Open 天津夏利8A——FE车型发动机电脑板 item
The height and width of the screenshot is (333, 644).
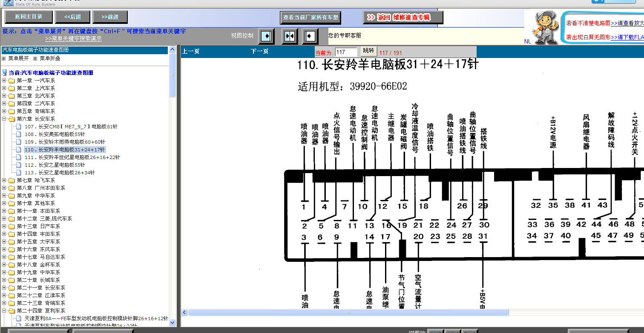point(96,319)
